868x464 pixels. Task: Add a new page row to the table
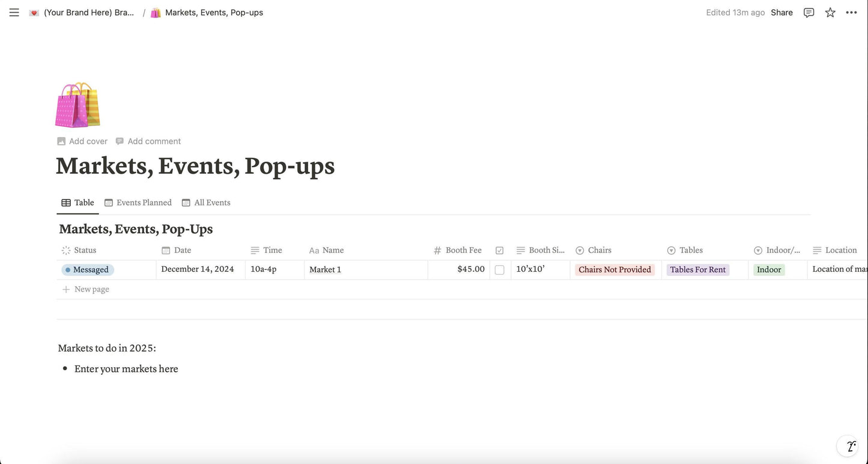[91, 289]
